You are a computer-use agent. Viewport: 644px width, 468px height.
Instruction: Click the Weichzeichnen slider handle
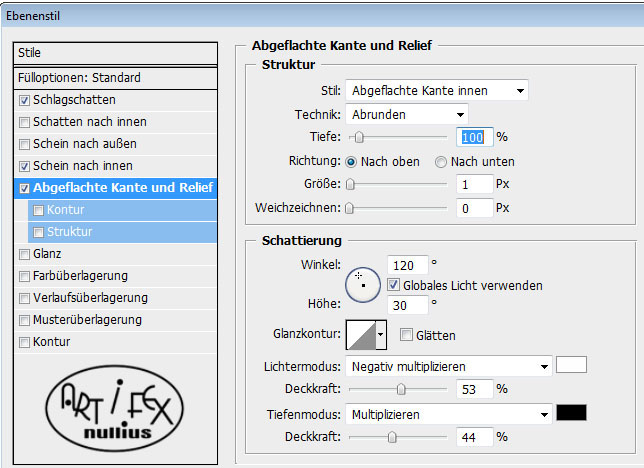click(349, 208)
